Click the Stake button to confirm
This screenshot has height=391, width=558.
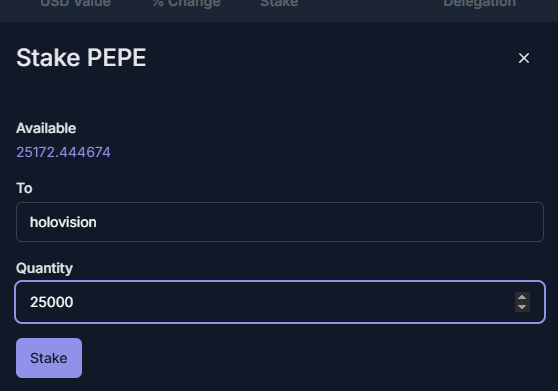(x=49, y=358)
